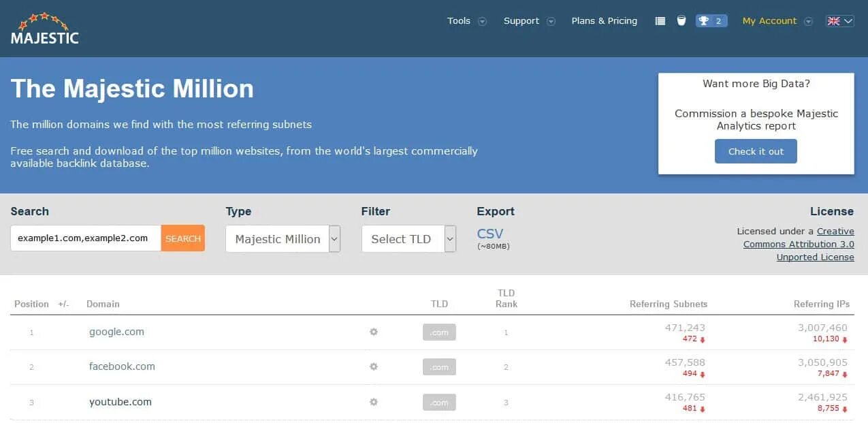Click the Domain column header
This screenshot has width=868, height=423.
click(x=103, y=304)
